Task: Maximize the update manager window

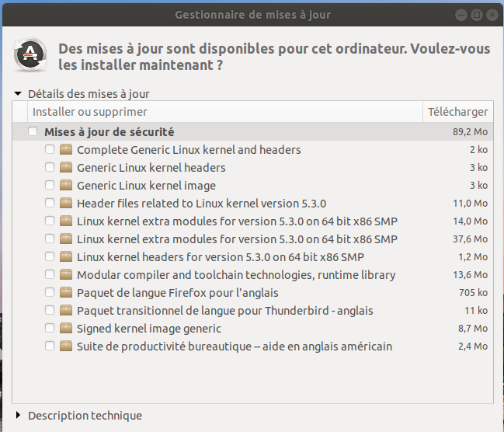Action: [x=477, y=14]
